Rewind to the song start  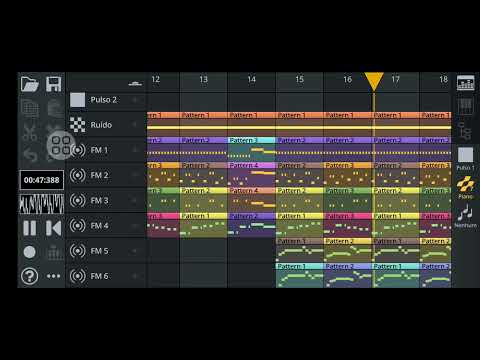54,228
